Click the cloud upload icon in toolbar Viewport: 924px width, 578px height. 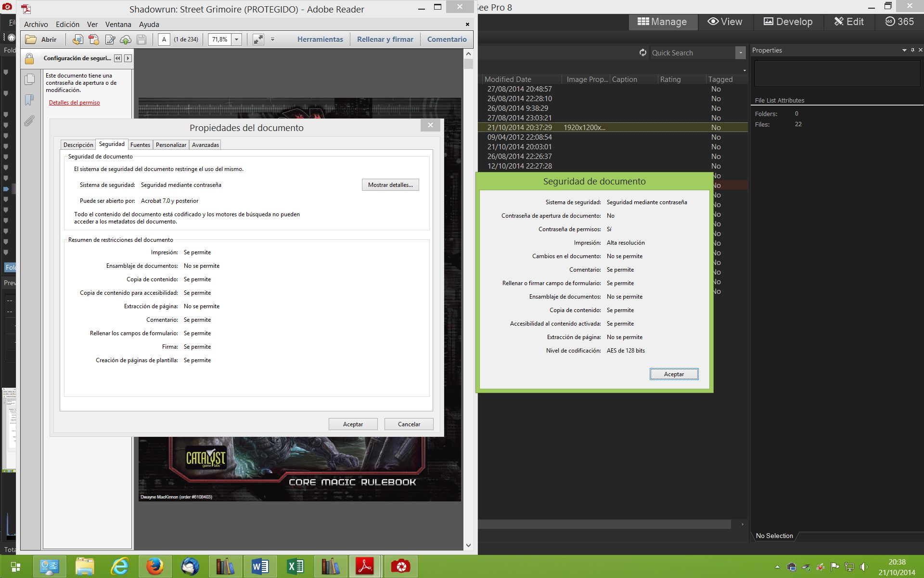[126, 39]
